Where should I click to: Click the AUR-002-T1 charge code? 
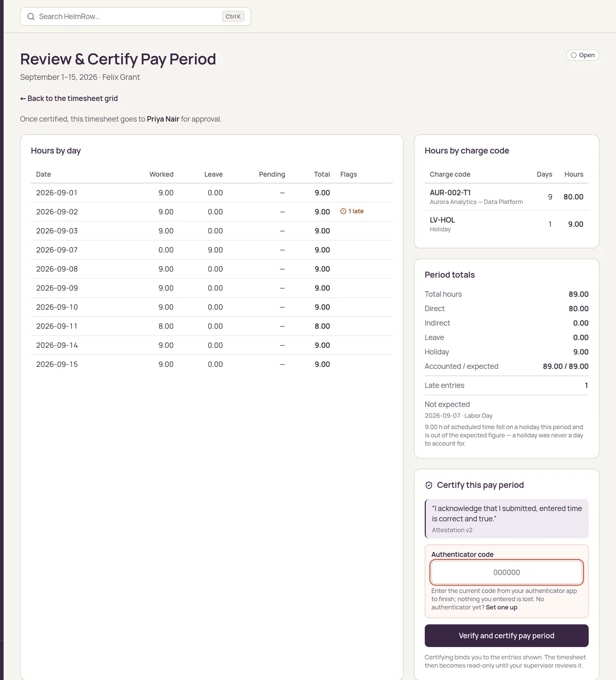pos(450,193)
